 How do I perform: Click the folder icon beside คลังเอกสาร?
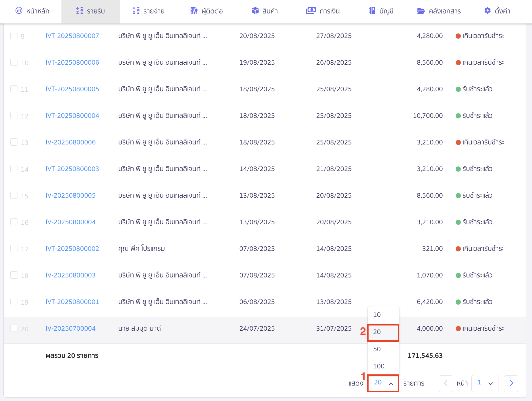coord(421,11)
